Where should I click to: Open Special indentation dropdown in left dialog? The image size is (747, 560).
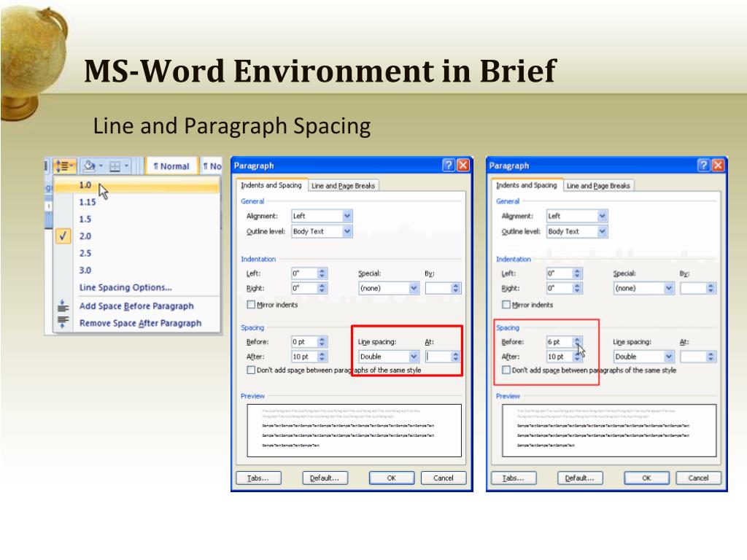414,288
